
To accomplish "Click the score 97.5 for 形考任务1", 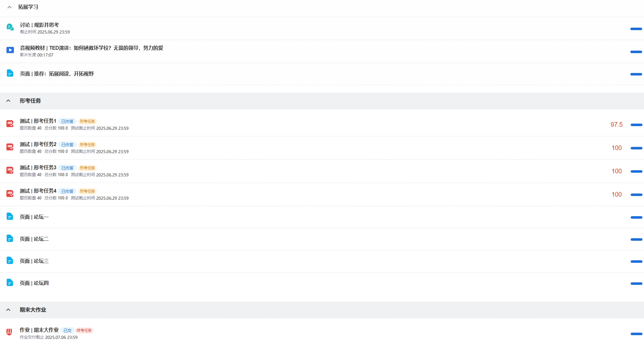I will coord(616,125).
